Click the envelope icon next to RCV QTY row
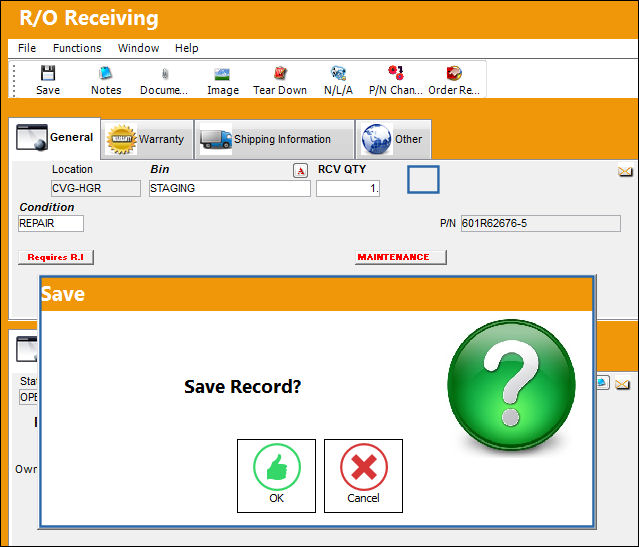 pyautogui.click(x=625, y=171)
